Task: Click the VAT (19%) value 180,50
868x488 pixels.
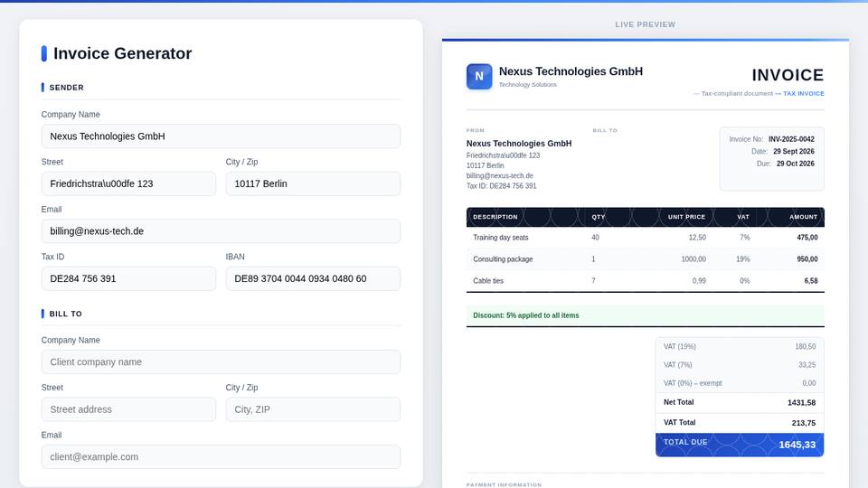Action: click(x=806, y=347)
